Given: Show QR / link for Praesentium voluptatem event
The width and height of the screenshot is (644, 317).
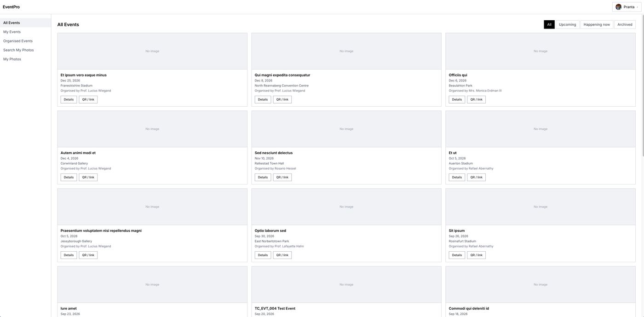Looking at the screenshot, I should coord(88,255).
